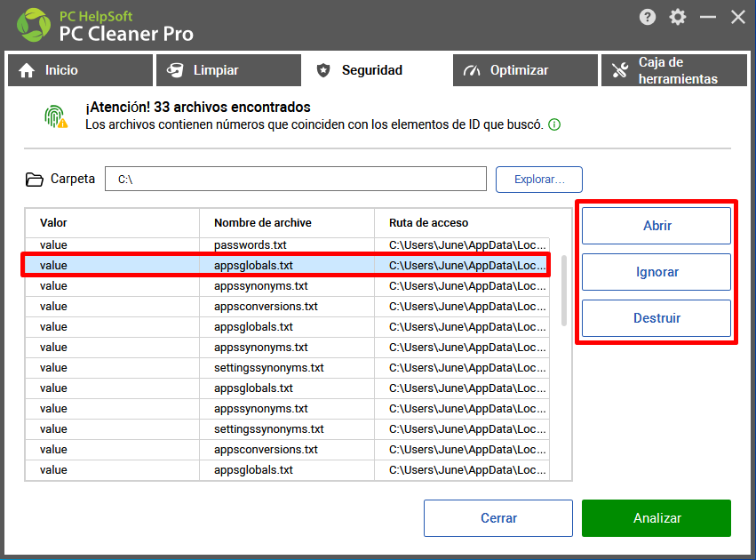Image resolution: width=756 pixels, height=560 pixels.
Task: Click the PC Cleaner Pro logo
Action: [x=34, y=26]
